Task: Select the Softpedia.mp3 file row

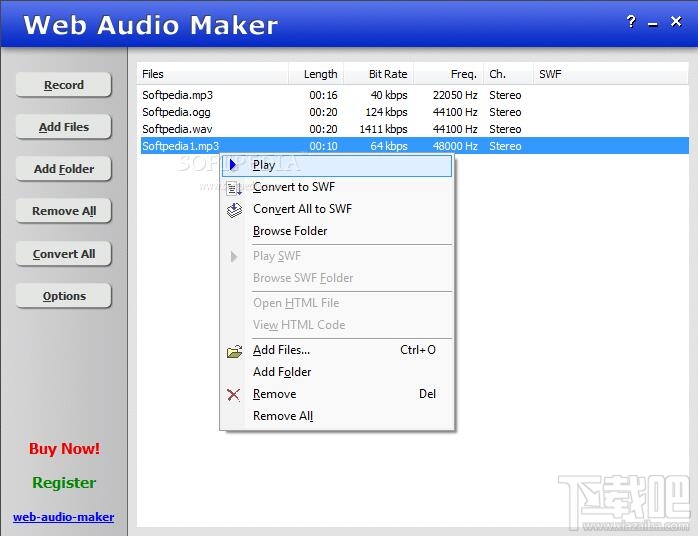Action: pyautogui.click(x=414, y=95)
